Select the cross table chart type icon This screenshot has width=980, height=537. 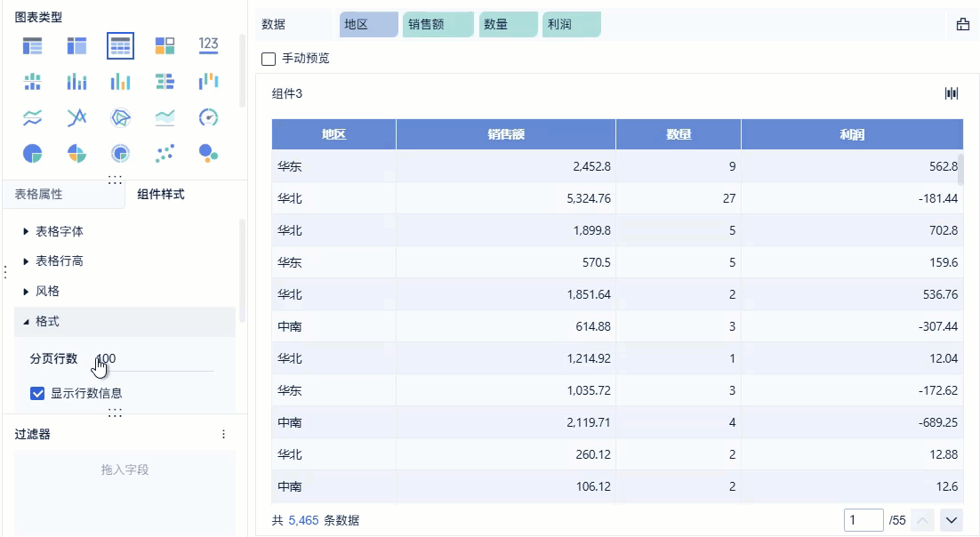(76, 46)
